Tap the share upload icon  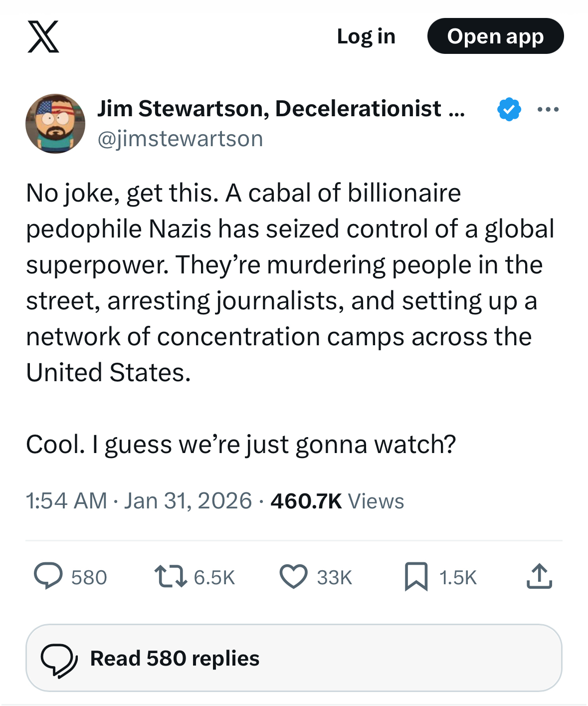pyautogui.click(x=539, y=577)
